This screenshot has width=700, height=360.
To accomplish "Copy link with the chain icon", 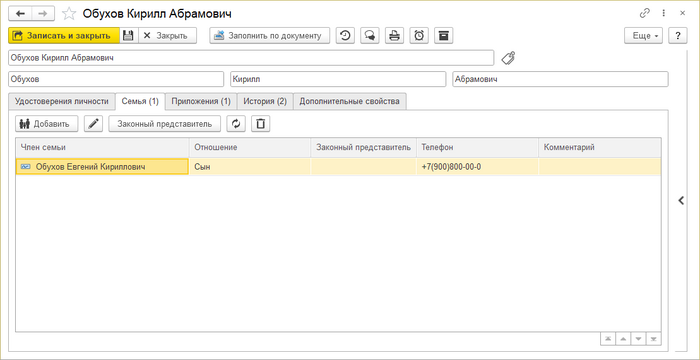I will 645,13.
